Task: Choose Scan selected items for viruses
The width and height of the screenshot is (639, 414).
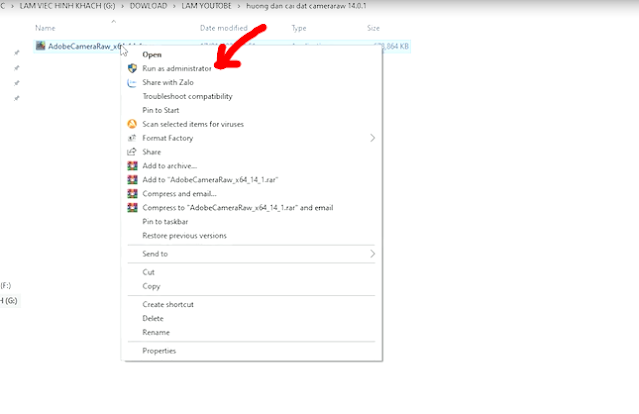Action: (x=193, y=124)
